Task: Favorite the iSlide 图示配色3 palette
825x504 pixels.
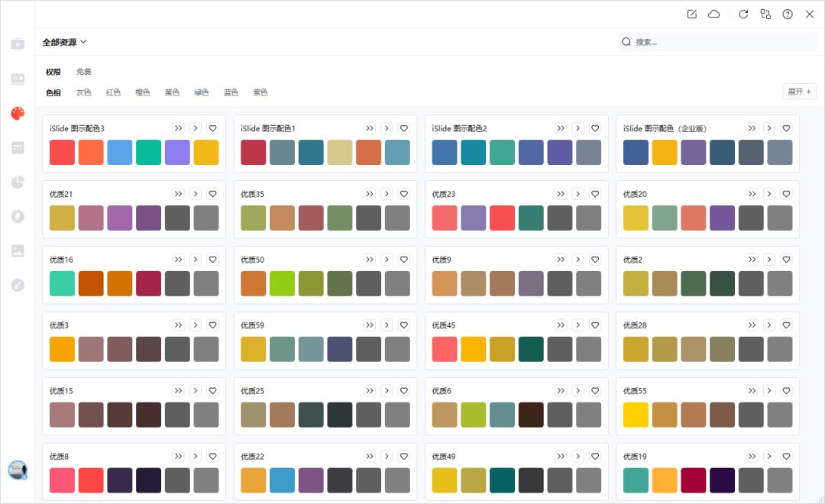Action: coord(213,128)
